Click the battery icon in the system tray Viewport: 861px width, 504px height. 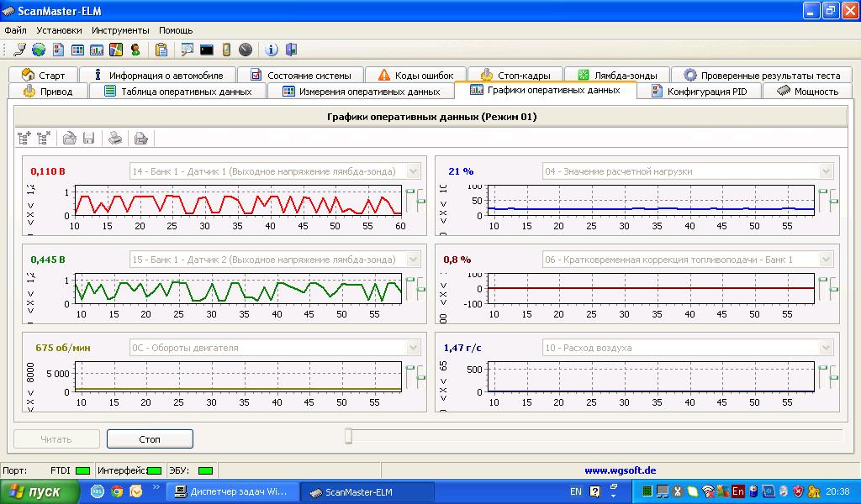(753, 491)
